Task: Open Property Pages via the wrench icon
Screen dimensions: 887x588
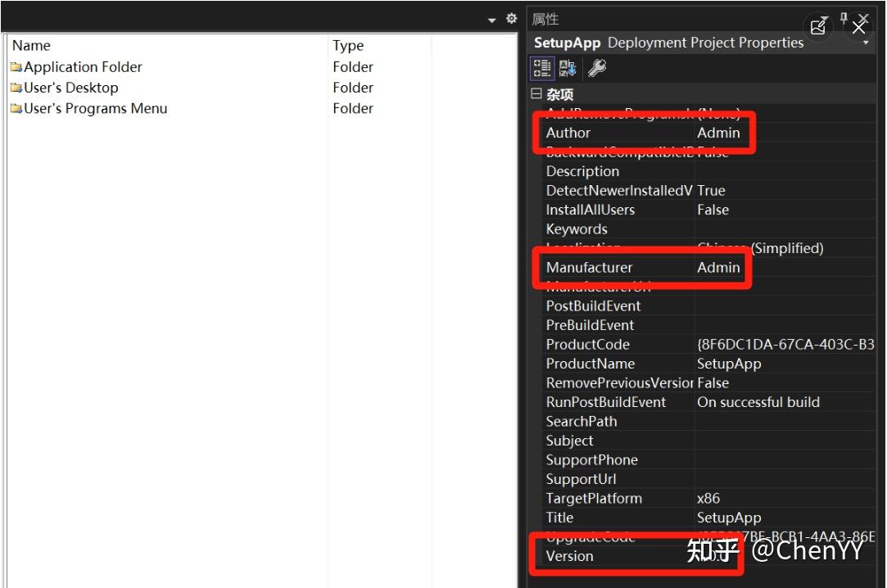Action: tap(595, 68)
